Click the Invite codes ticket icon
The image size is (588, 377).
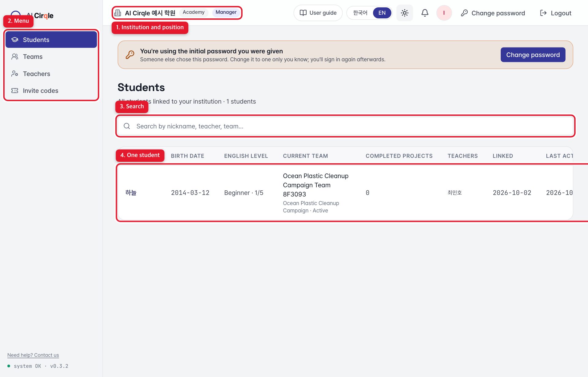coord(15,91)
